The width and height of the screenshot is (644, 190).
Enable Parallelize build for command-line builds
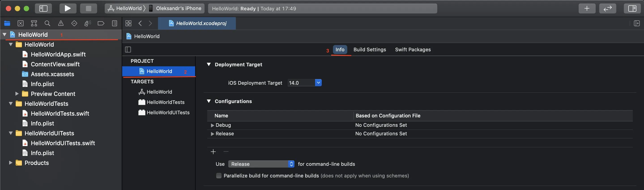click(x=219, y=176)
